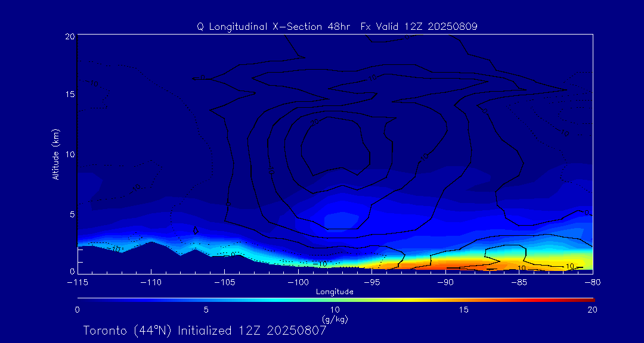Click the 'Toronto (44°N) Initialized 12Z 20250807' footer text
This screenshot has height=343, width=644.
click(205, 330)
